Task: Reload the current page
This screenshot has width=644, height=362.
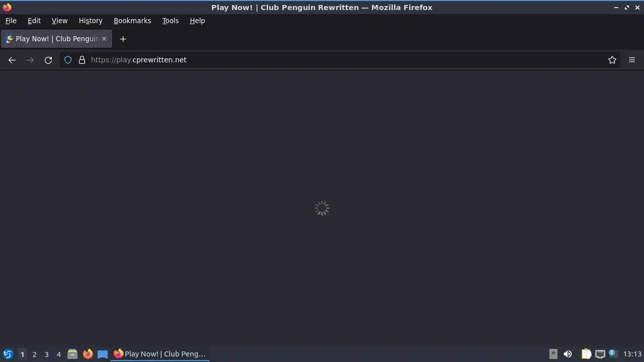Action: 48,60
